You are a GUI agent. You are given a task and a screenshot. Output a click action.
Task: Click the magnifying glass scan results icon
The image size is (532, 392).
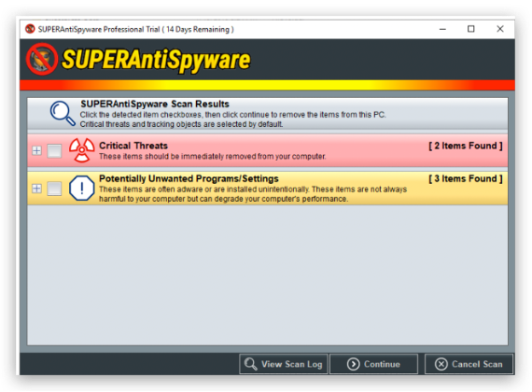pos(63,113)
